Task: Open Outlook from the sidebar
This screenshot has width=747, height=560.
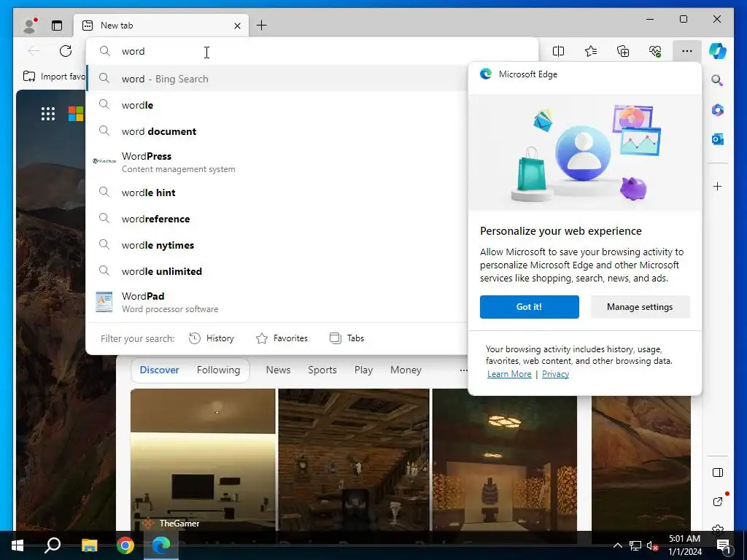Action: (x=718, y=139)
